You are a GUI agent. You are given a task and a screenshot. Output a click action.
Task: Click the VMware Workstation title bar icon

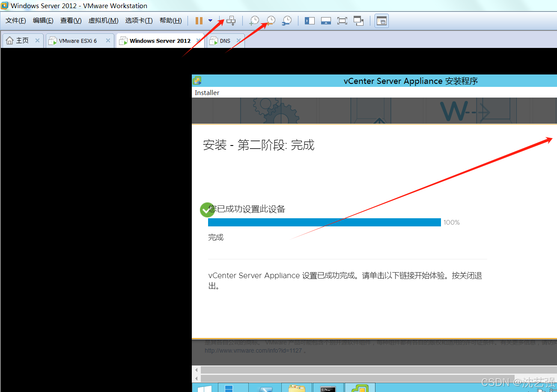(x=5, y=6)
